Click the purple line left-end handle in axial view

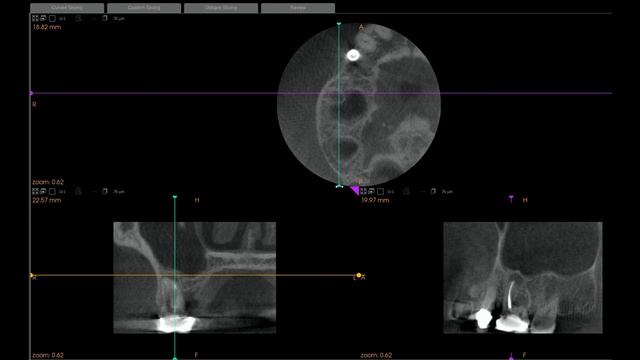[32, 93]
